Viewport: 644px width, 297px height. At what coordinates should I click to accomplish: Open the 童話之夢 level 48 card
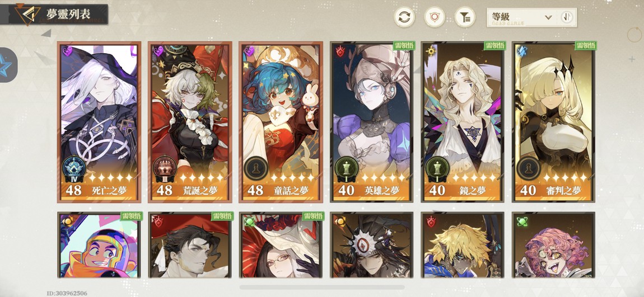pyautogui.click(x=281, y=122)
